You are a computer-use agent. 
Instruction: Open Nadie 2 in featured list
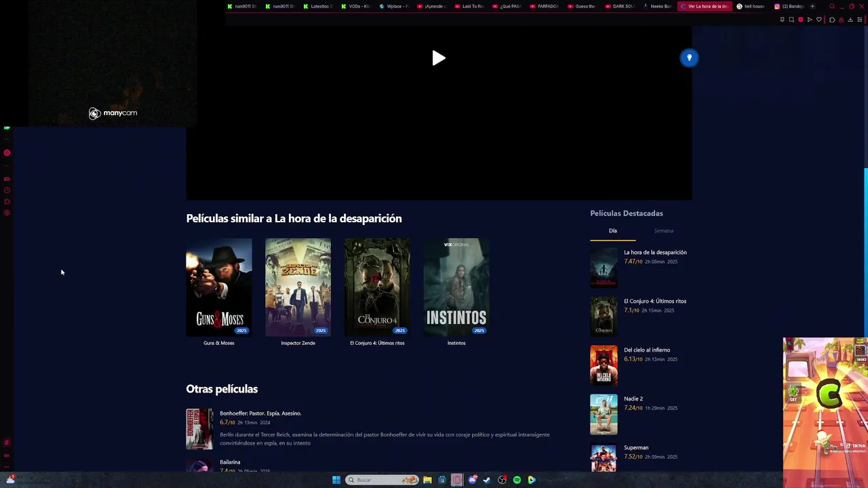point(633,399)
